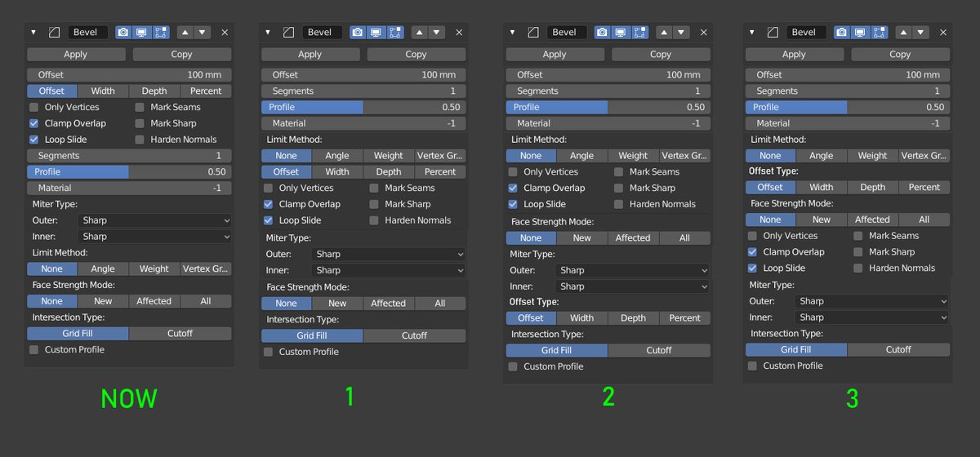Screen dimensions: 980x457
Task: Enable Mark Seams in NOW panel
Action: pyautogui.click(x=140, y=107)
